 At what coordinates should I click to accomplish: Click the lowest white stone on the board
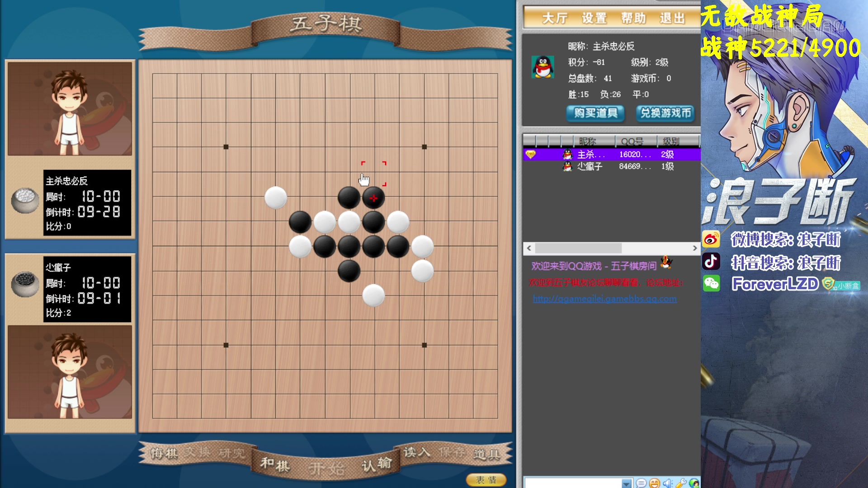pyautogui.click(x=373, y=296)
